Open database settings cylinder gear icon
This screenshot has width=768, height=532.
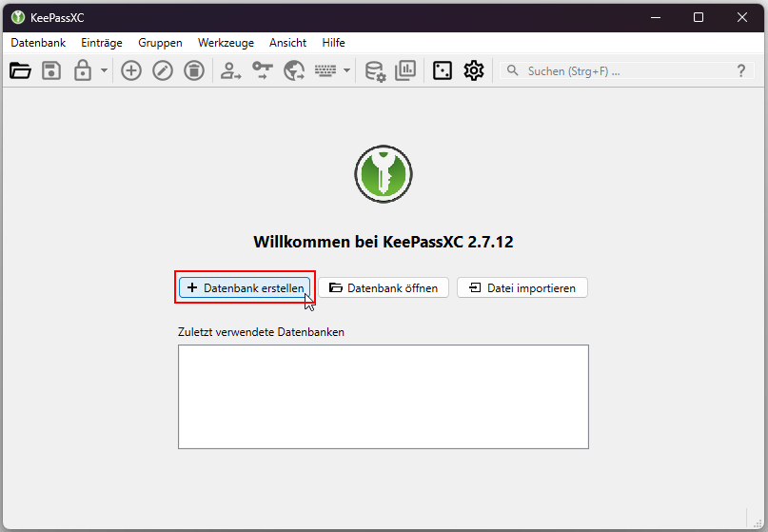pos(376,71)
